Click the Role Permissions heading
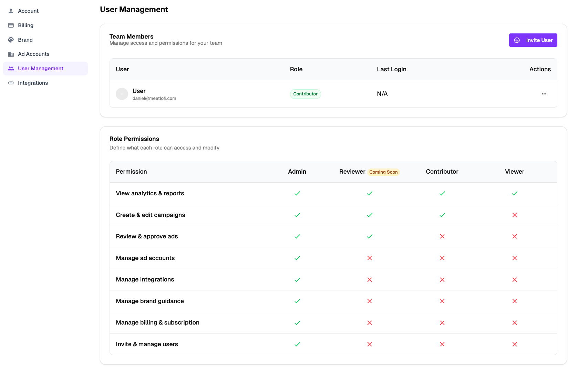This screenshot has height=380, width=588. [134, 139]
